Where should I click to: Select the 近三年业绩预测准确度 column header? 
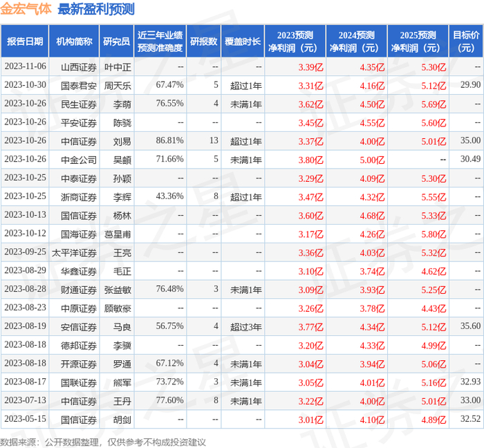[160, 41]
